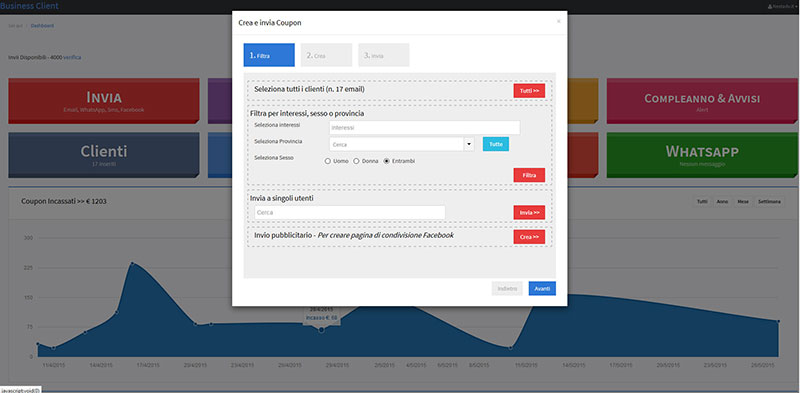Show Mese range in coupon chart

[743, 202]
